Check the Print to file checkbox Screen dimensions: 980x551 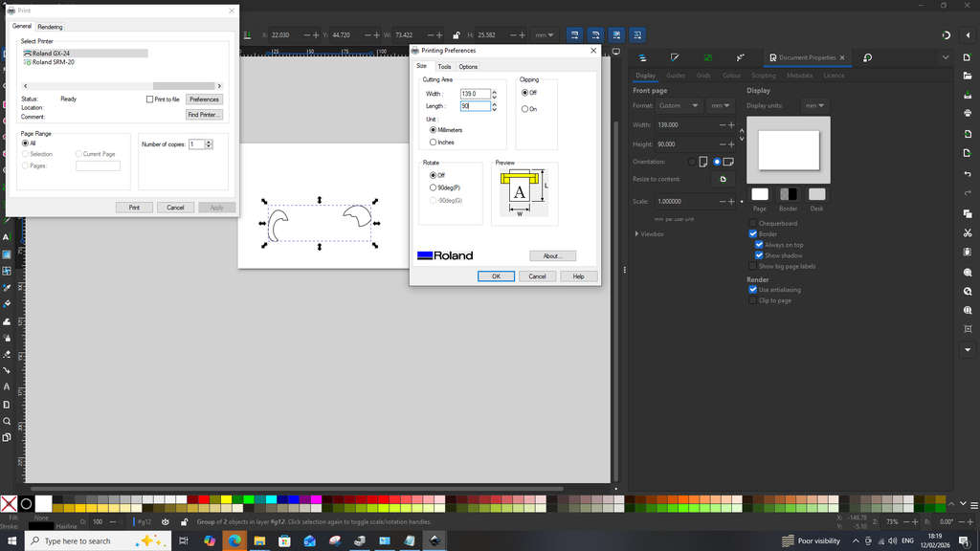[149, 99]
